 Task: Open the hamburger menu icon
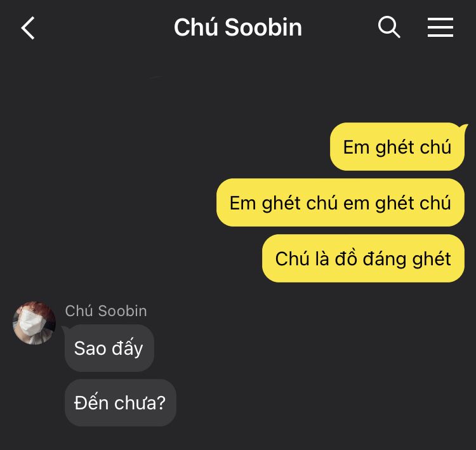tap(440, 27)
